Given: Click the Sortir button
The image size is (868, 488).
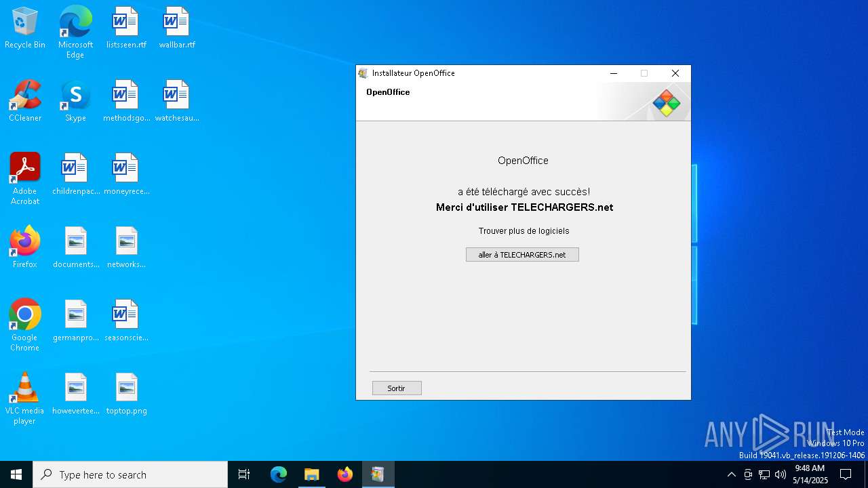Looking at the screenshot, I should 397,388.
